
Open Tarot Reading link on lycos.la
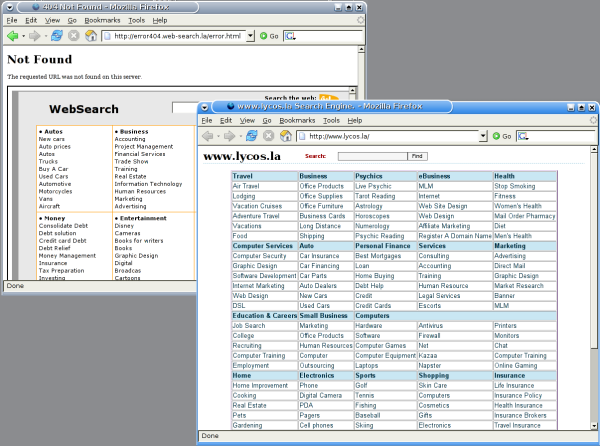[375, 196]
